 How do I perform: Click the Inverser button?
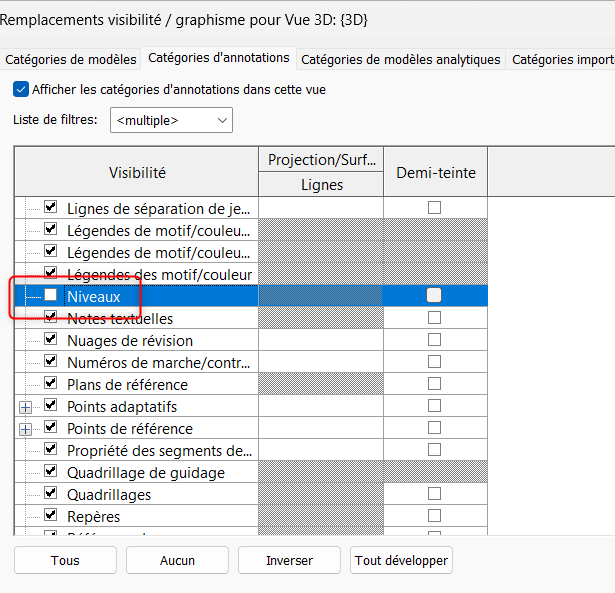[289, 560]
